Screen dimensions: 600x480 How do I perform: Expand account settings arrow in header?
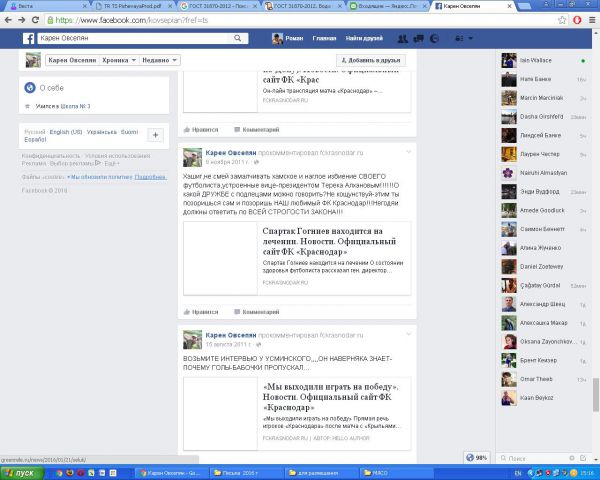click(x=471, y=38)
